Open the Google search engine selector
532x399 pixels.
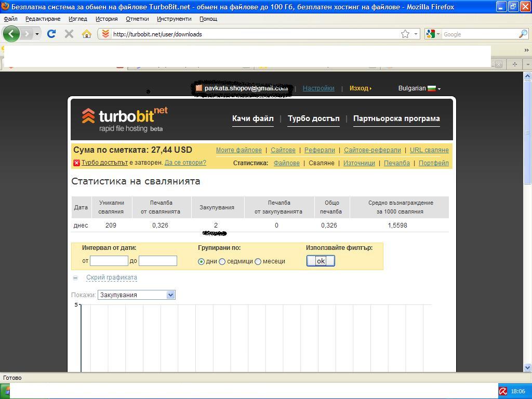[433, 34]
